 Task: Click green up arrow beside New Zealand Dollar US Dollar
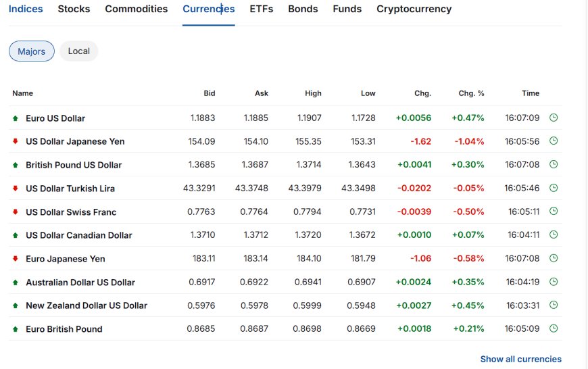point(16,305)
